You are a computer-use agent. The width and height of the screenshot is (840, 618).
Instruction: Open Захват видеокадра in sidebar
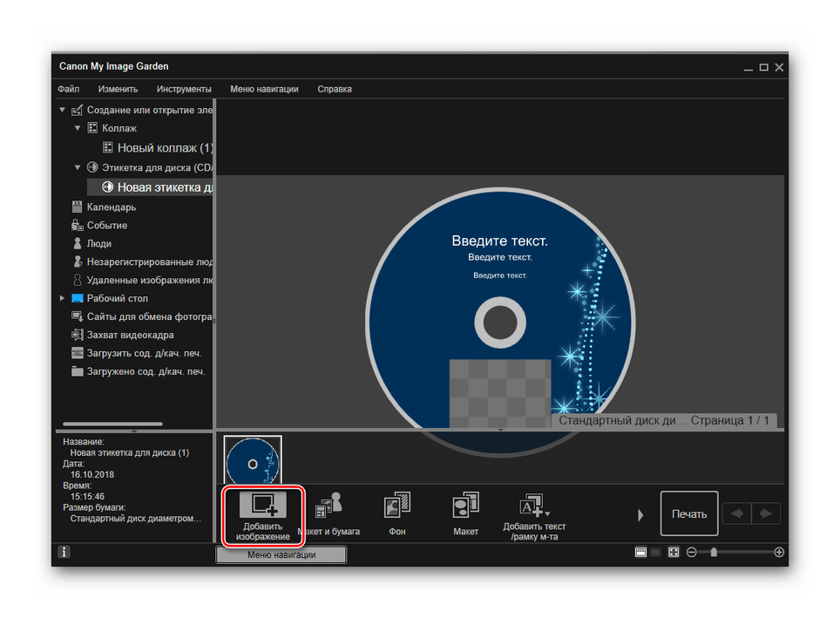coord(130,335)
